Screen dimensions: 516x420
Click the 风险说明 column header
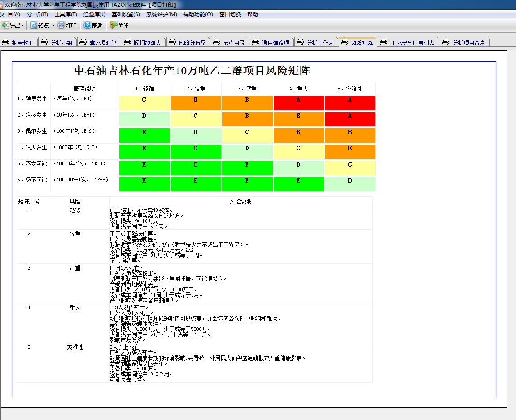pos(241,201)
